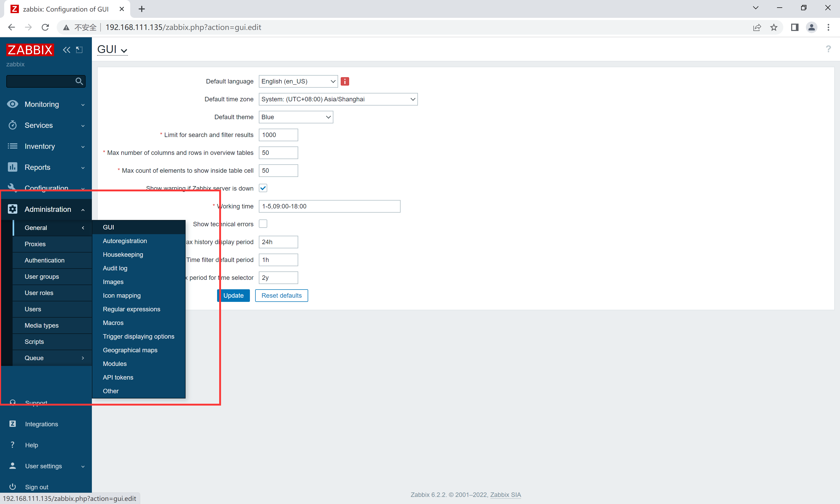
Task: Click the Administration gear icon
Action: pyautogui.click(x=13, y=209)
